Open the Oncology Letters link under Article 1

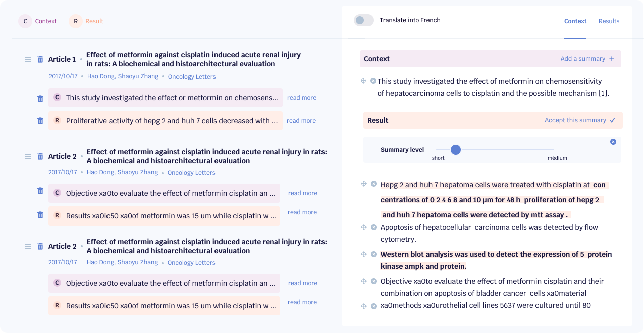coord(192,77)
